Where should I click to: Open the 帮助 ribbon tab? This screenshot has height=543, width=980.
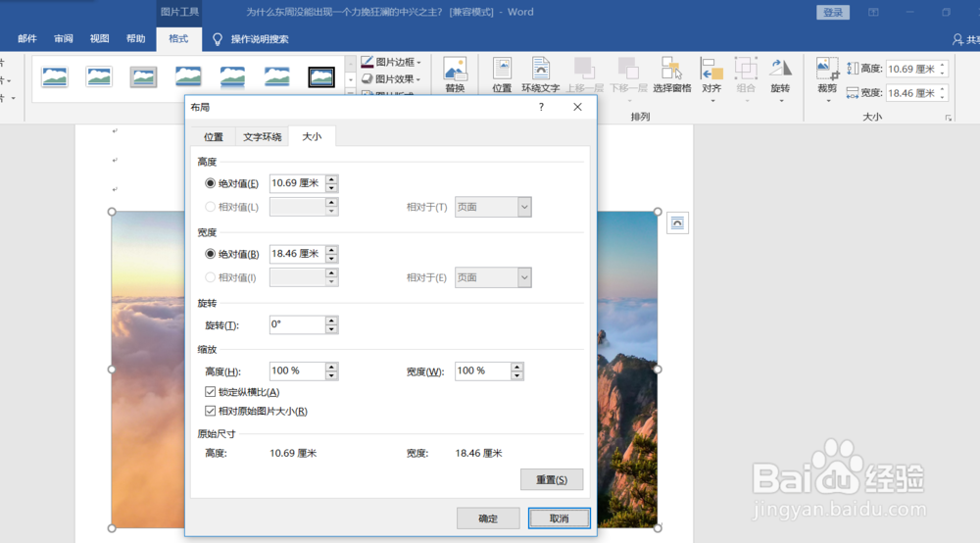[135, 39]
